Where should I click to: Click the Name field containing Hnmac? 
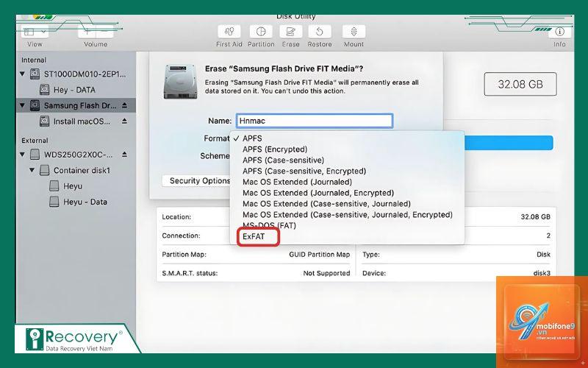[x=315, y=121]
